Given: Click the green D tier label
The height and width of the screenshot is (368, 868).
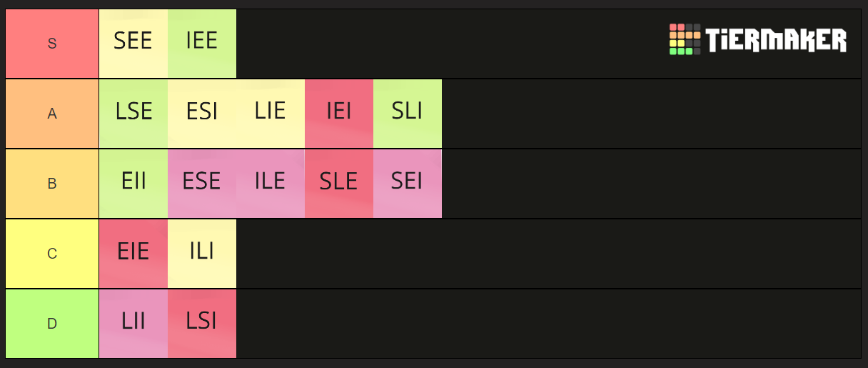Looking at the screenshot, I should pos(52,324).
